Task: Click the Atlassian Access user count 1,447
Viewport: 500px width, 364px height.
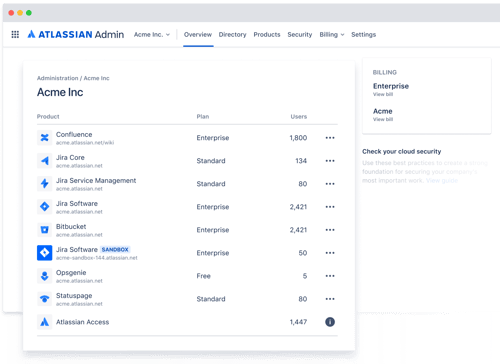Action: 298,322
